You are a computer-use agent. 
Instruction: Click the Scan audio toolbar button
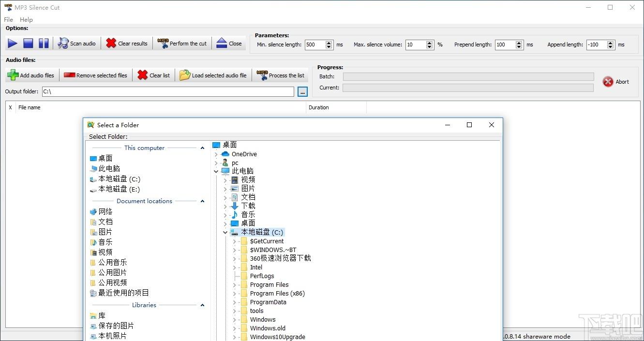(77, 44)
